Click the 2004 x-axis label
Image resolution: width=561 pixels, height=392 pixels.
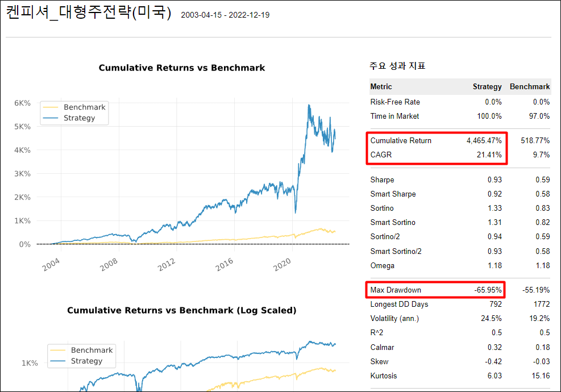point(51,265)
